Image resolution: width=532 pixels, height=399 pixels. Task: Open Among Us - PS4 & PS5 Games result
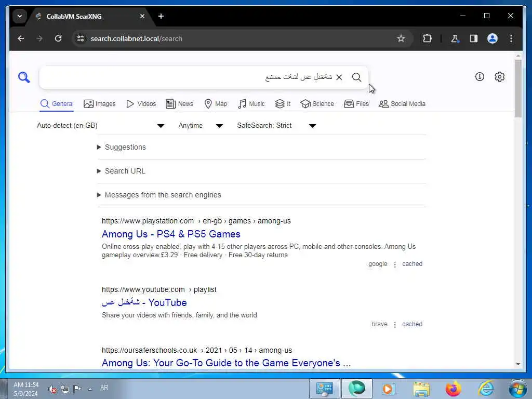pos(171,234)
